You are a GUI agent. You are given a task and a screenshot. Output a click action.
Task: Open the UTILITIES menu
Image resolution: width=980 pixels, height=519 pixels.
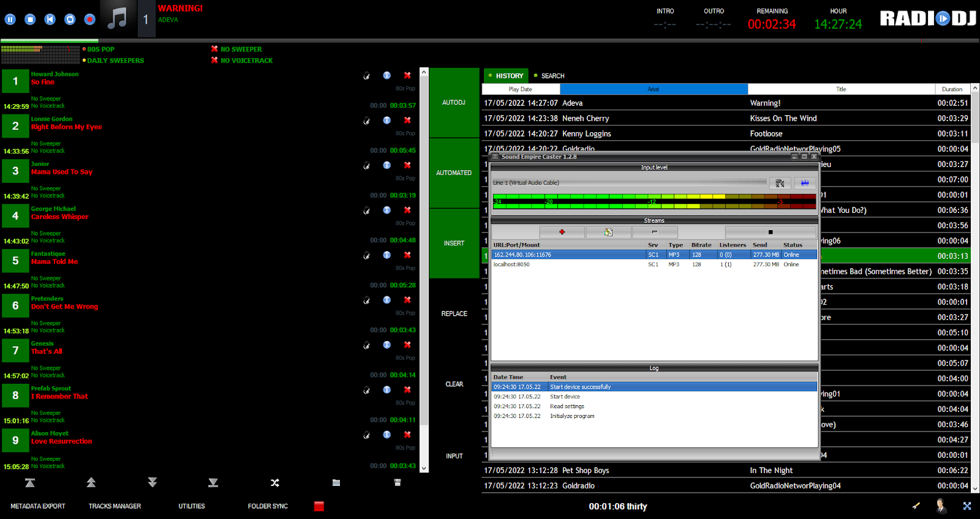[192, 506]
